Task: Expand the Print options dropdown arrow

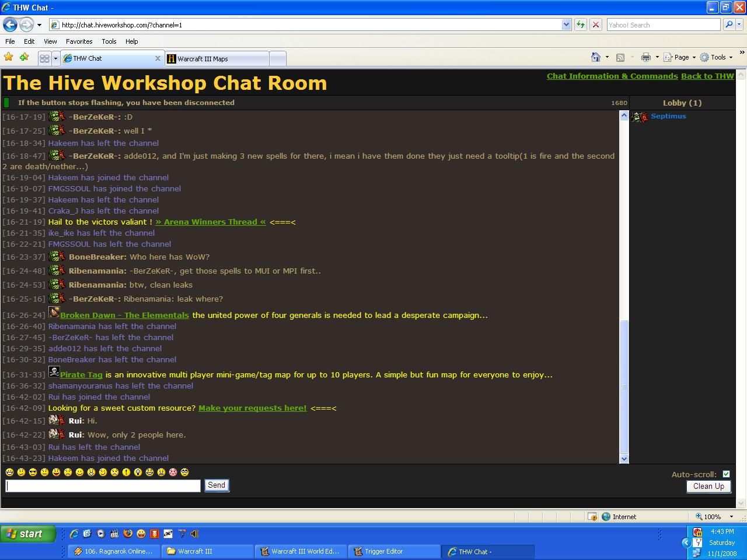Action: pos(657,57)
